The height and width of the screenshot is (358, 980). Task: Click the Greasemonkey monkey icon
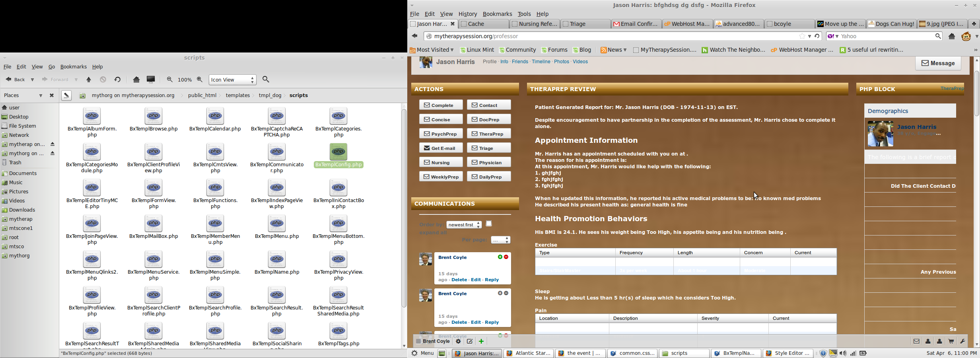(x=966, y=36)
